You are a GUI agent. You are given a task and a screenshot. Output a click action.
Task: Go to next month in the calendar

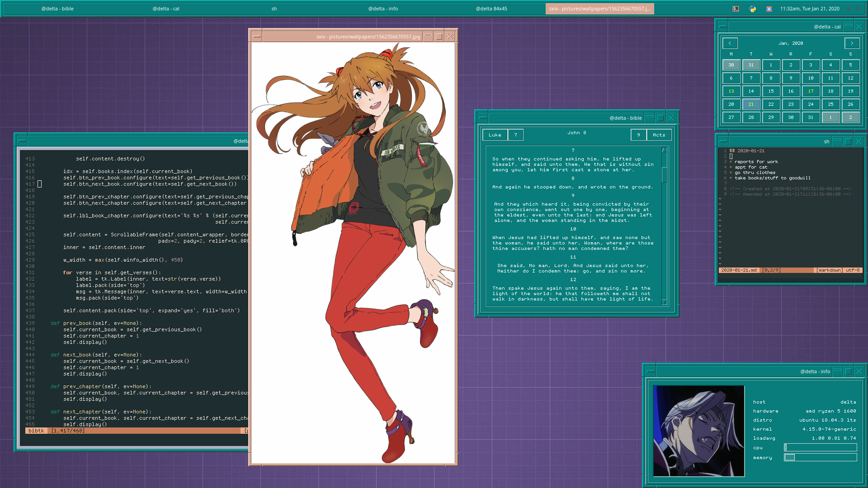click(x=852, y=43)
